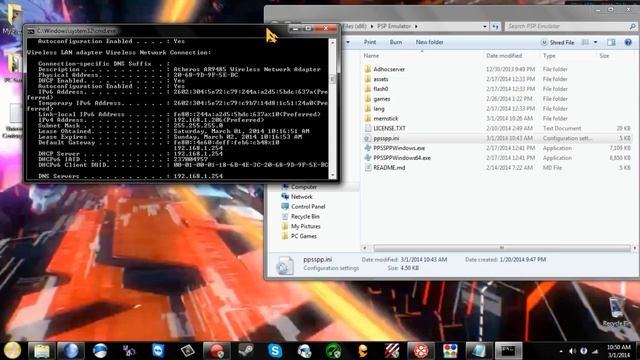Viewport: 640px width, 360px height.
Task: Sort by the Date modified column header
Action: 504,56
